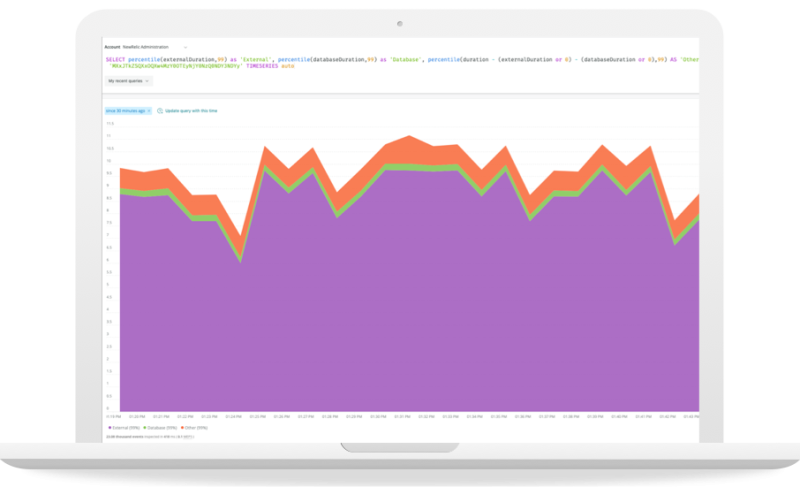Click the green Database legend dot
Screen dimensions: 800x487
click(x=146, y=427)
